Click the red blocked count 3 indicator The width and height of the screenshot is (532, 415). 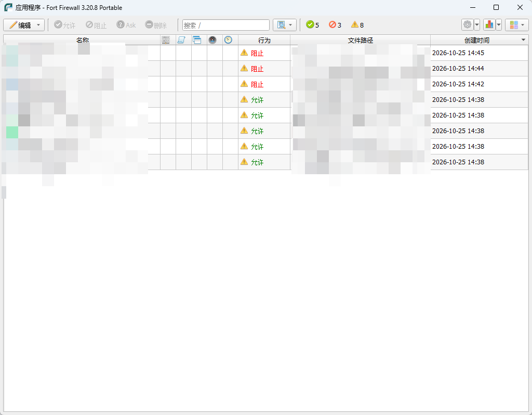(335, 25)
